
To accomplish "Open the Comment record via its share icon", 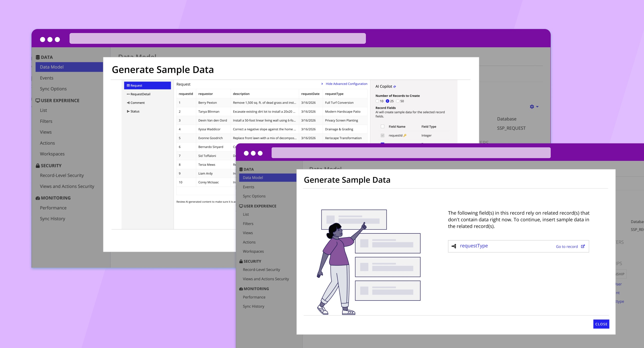I will 128,103.
